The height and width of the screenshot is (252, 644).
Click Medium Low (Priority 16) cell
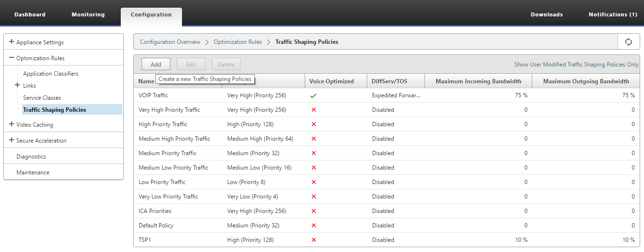pos(259,168)
